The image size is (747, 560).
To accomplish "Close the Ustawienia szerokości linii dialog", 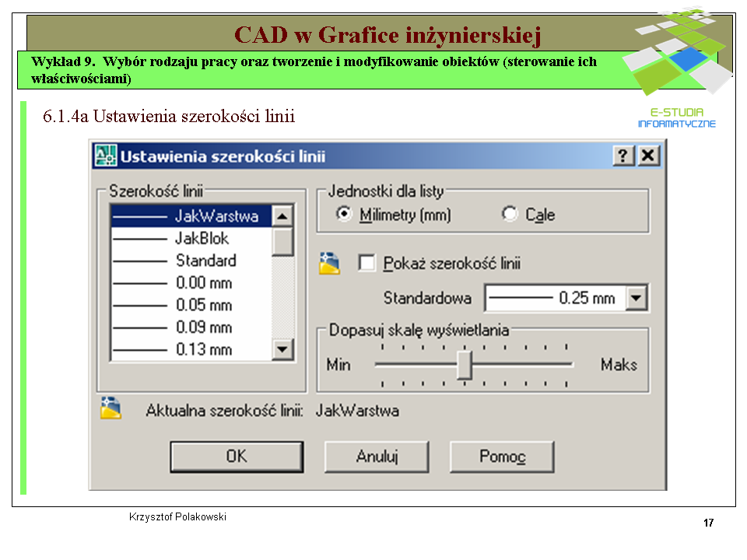I will point(648,156).
